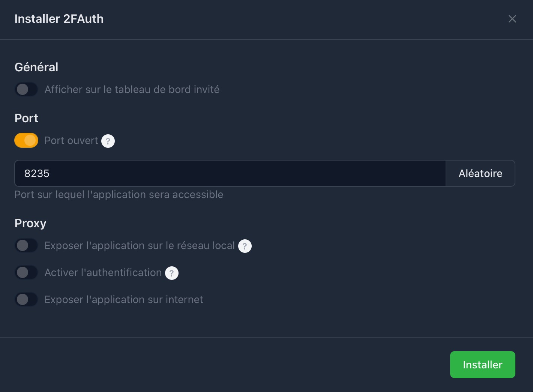Click the Exposer l'application sur le réseau local label
The width and height of the screenshot is (533, 392).
coord(140,245)
